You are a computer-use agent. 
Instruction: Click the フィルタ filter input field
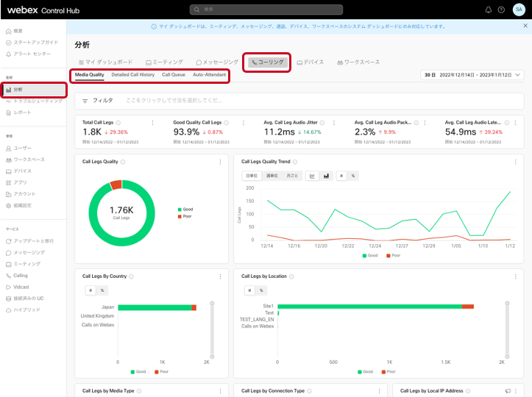(299, 101)
